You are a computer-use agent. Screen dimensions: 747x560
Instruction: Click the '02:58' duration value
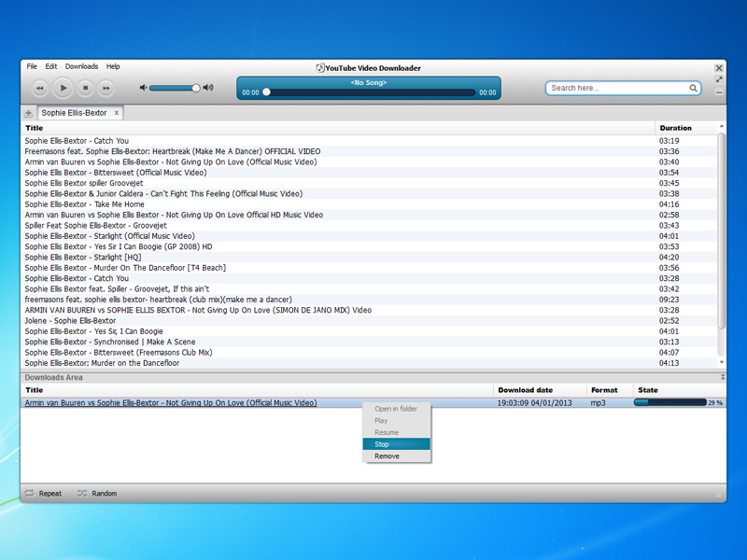click(669, 215)
